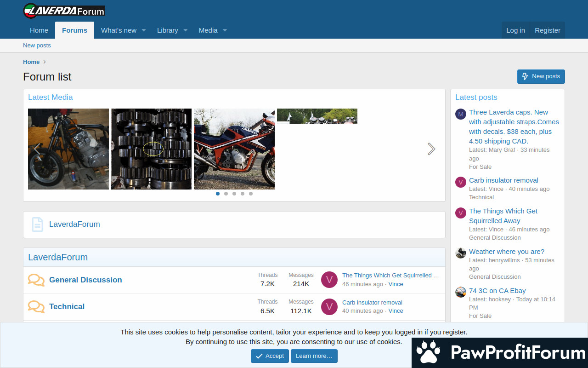Click the Log in link
Screen dimensions: 588x368
(x=515, y=30)
